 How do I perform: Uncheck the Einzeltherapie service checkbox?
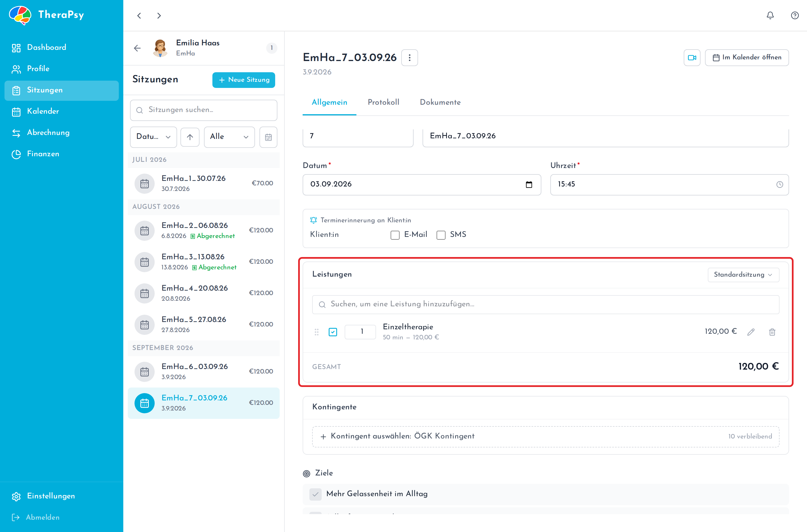333,332
